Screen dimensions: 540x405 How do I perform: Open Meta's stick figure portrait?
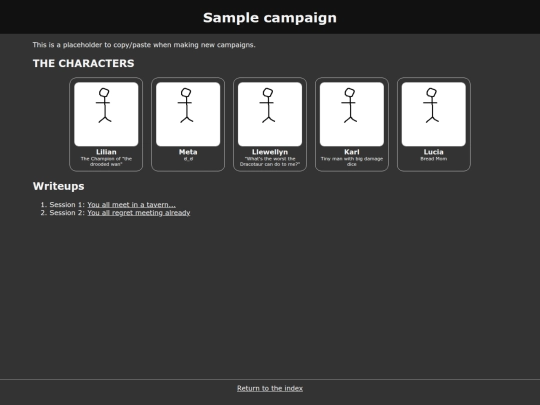coord(188,114)
